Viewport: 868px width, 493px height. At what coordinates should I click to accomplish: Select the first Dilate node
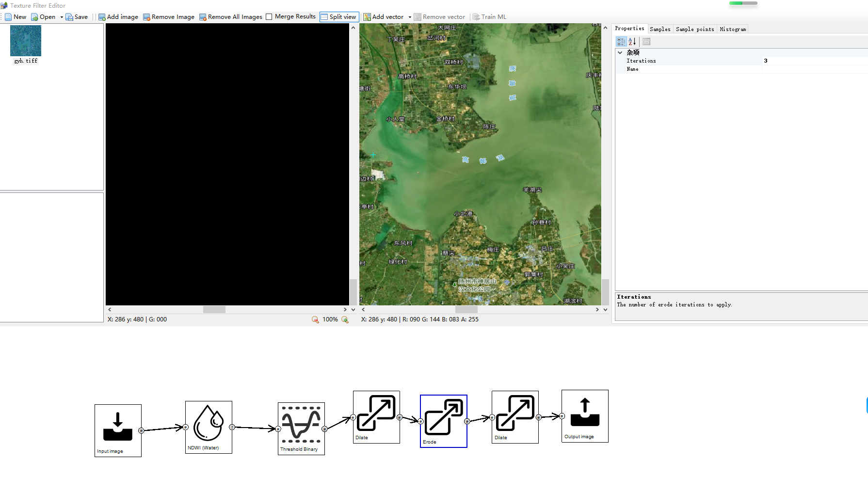tap(376, 417)
